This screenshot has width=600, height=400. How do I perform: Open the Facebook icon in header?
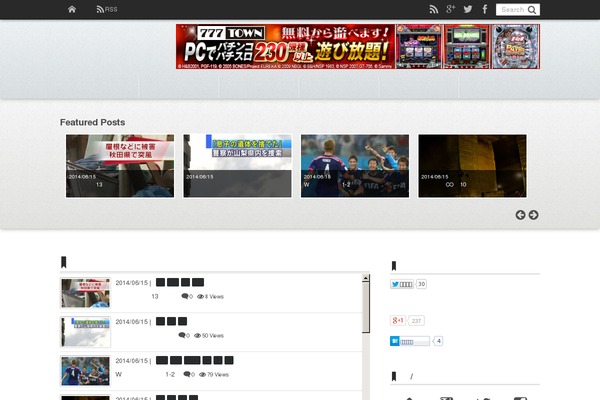pos(484,9)
